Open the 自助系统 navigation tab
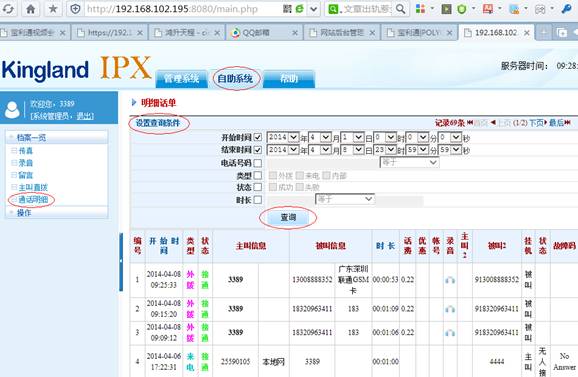The height and width of the screenshot is (377, 578). click(x=235, y=78)
